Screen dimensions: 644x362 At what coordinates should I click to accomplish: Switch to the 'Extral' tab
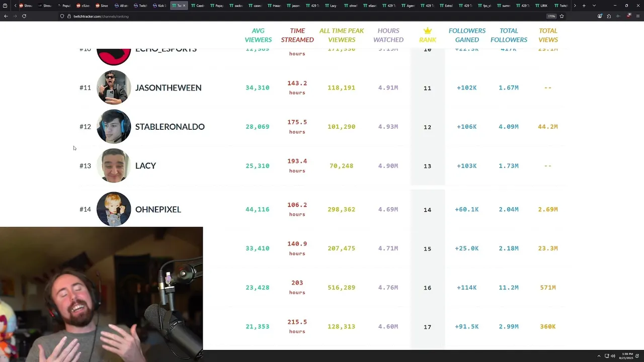[446, 6]
